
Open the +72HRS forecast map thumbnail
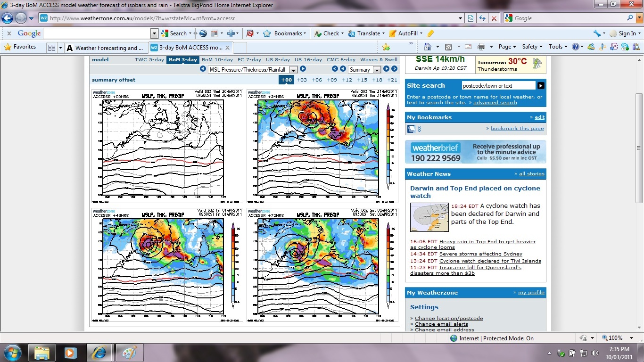tap(322, 264)
